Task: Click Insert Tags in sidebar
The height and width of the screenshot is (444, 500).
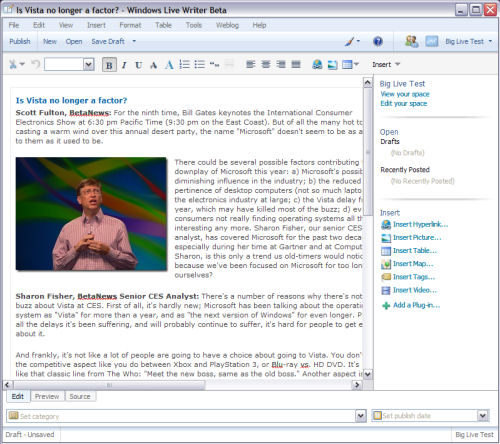Action: (408, 277)
